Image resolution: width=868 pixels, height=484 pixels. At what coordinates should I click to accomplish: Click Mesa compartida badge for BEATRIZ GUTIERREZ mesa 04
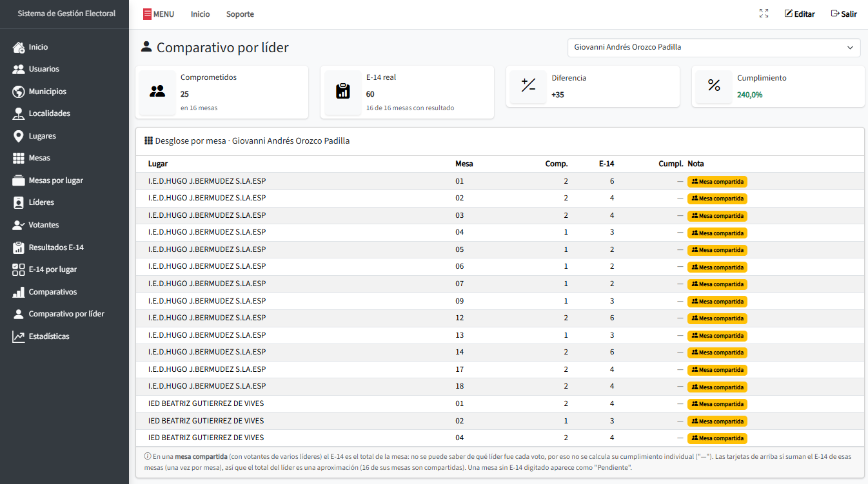point(717,438)
